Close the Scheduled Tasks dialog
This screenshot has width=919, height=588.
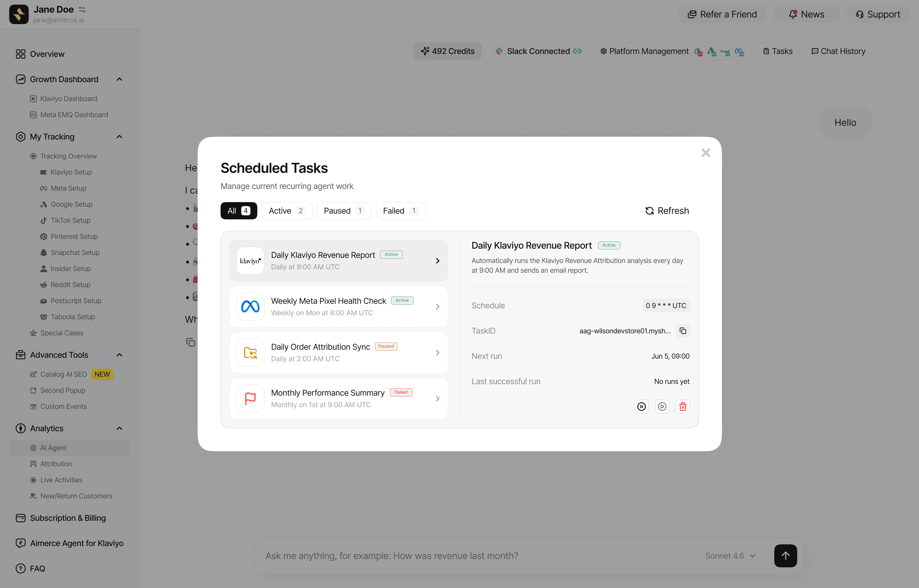706,153
